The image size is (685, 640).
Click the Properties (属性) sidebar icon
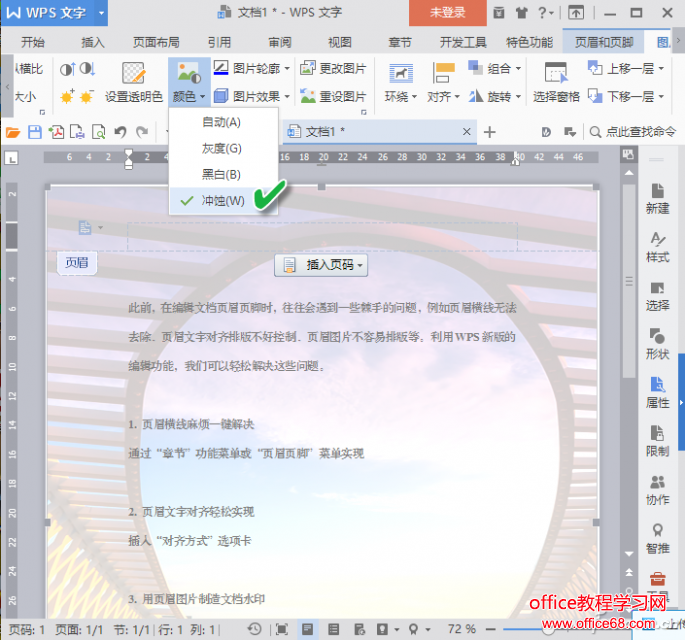tap(657, 393)
